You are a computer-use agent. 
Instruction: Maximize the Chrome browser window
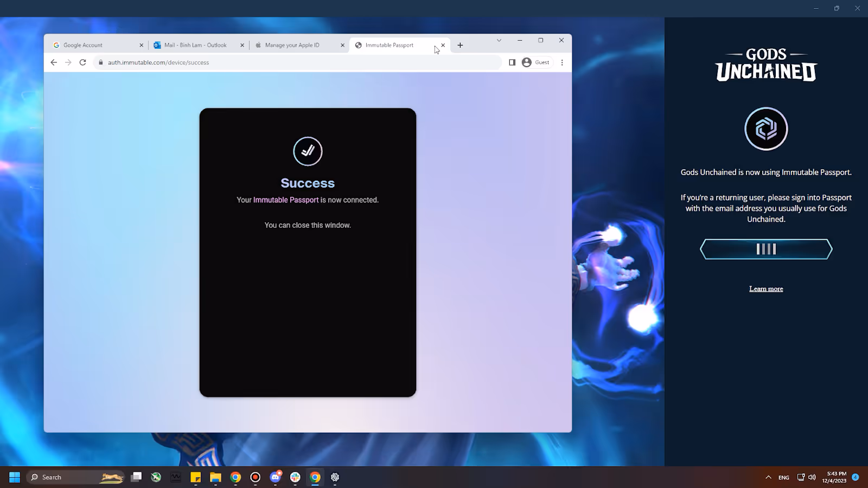coord(540,40)
